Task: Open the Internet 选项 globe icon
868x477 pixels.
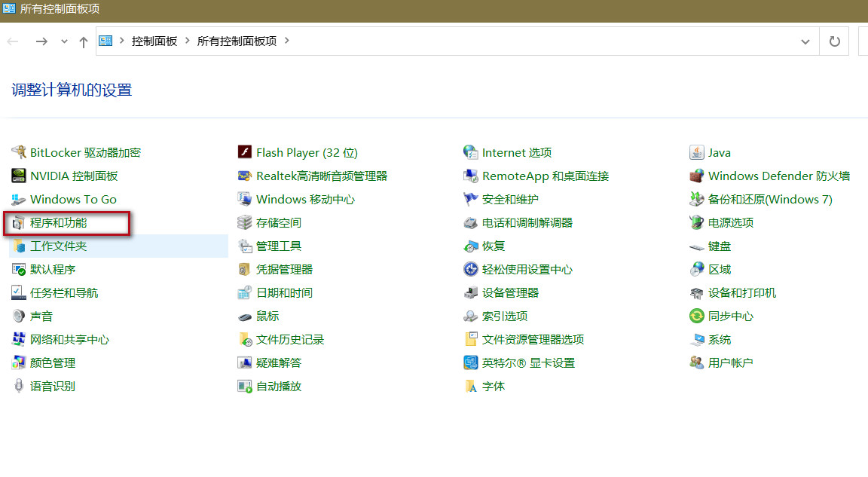Action: pyautogui.click(x=470, y=152)
